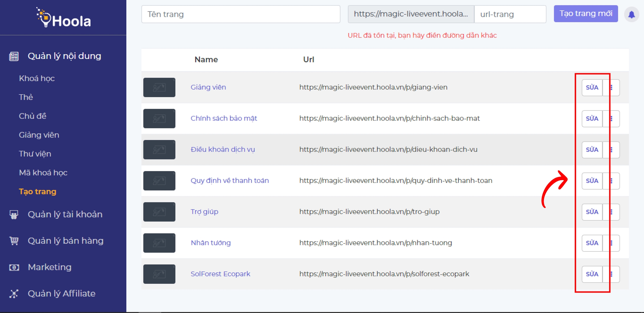Viewport: 644px width, 313px height.
Task: Open the Quy định về thanh toán link
Action: pyautogui.click(x=229, y=181)
